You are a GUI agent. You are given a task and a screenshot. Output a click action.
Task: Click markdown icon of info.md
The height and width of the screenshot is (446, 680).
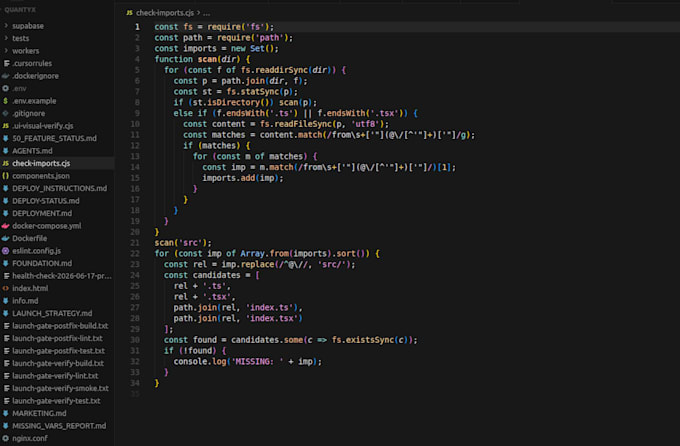pyautogui.click(x=6, y=301)
